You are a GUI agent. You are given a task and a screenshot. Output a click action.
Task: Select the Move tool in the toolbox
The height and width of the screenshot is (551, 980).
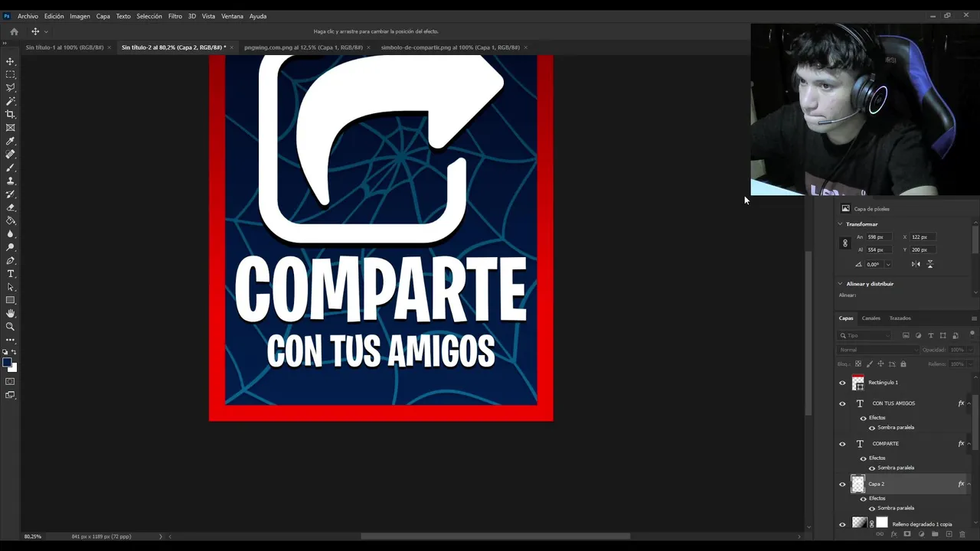(x=10, y=61)
